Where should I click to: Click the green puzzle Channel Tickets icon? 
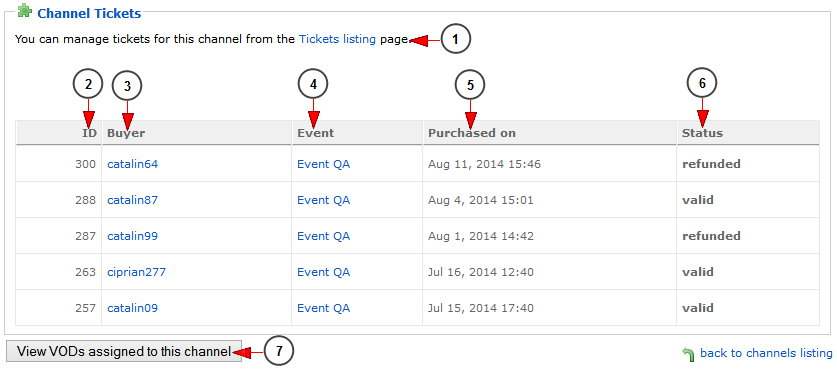[25, 11]
